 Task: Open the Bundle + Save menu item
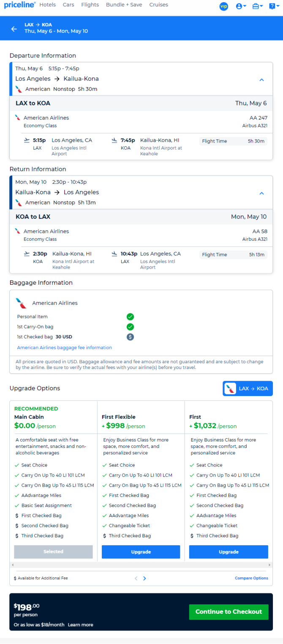(x=124, y=5)
